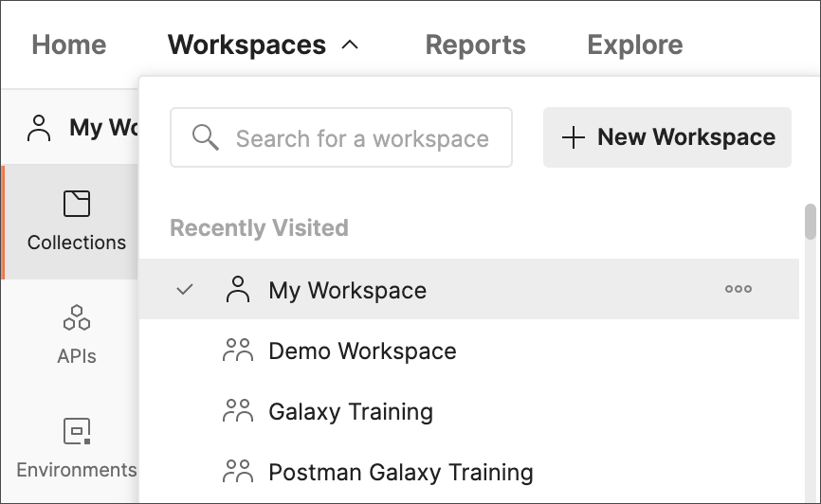Go to the Home tab
The height and width of the screenshot is (504, 821).
(68, 45)
